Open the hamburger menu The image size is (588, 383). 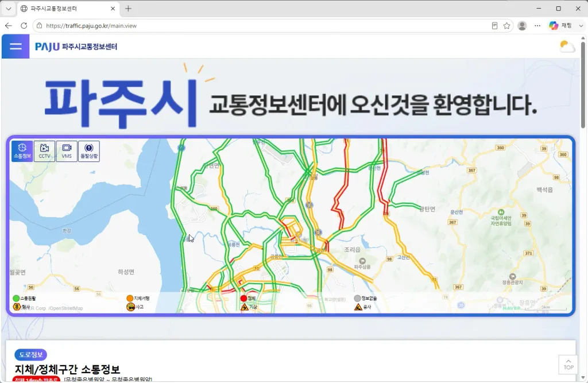tap(16, 47)
